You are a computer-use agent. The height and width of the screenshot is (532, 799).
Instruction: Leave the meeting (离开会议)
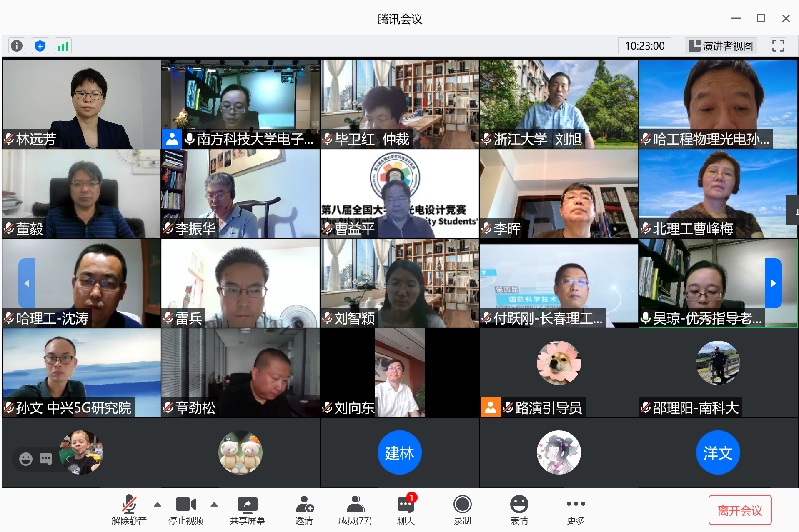click(740, 510)
